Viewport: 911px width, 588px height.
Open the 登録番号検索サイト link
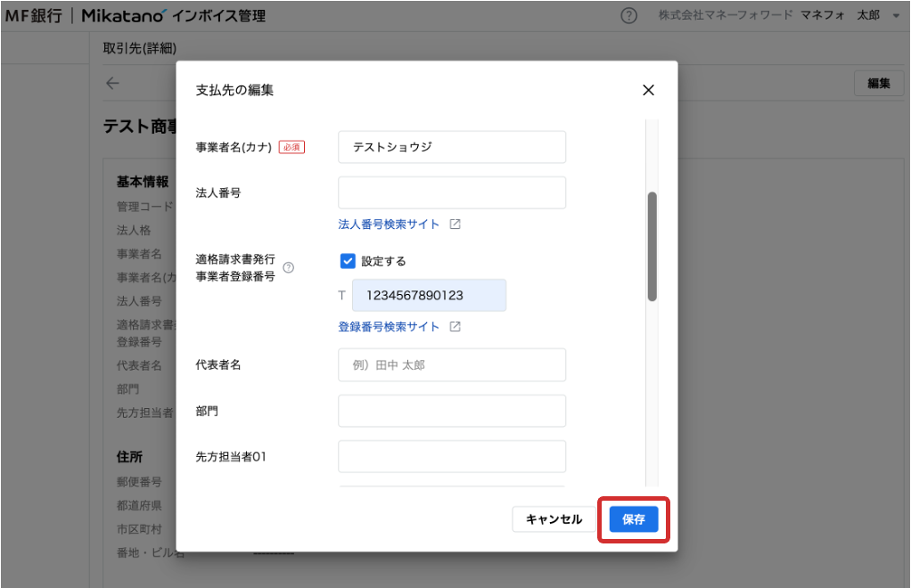(x=389, y=327)
